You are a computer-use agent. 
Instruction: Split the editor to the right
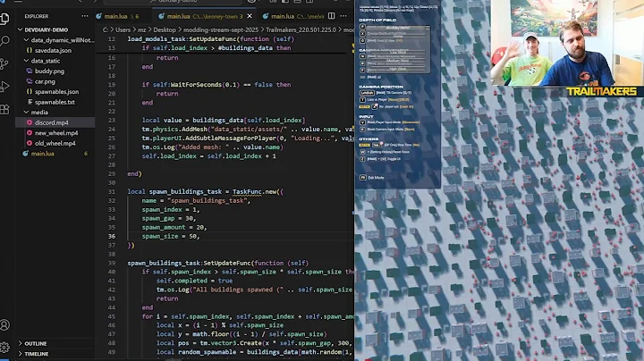tap(332, 16)
